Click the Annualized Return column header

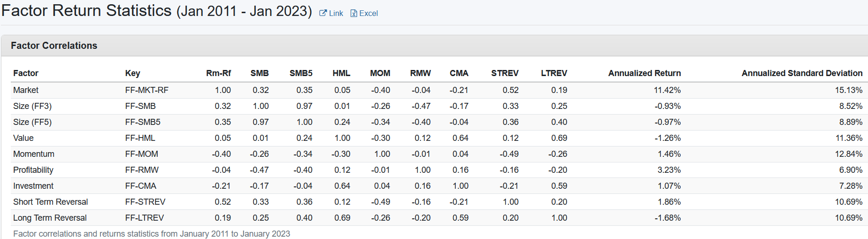coord(644,73)
